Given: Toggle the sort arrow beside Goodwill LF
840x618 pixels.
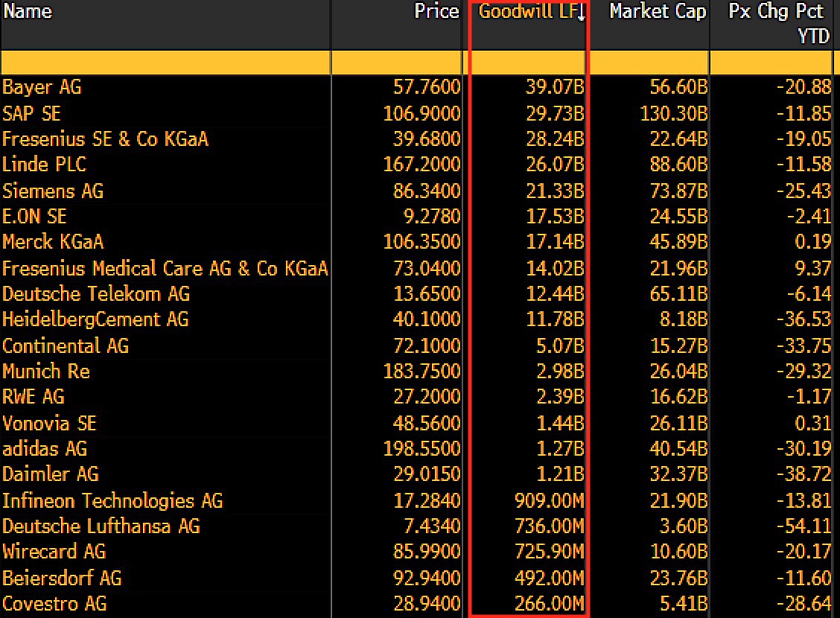Looking at the screenshot, I should (x=581, y=13).
